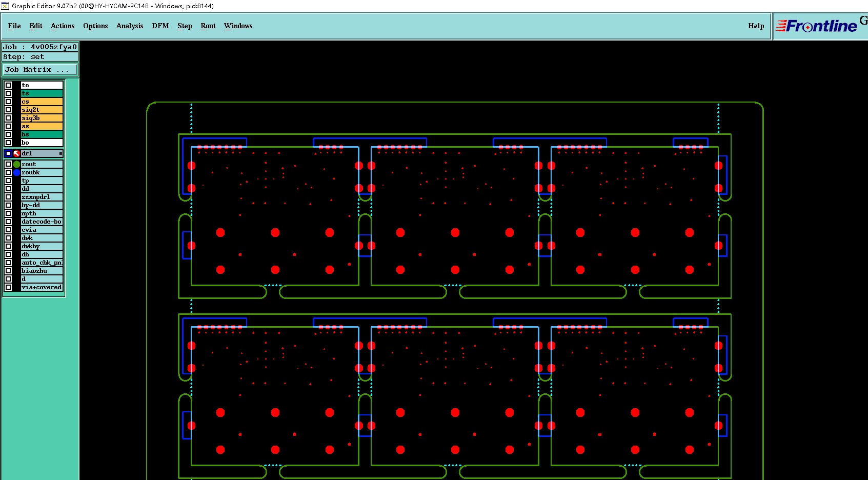Toggle display checkbox for layer tp
868x480 pixels.
[x=8, y=181]
